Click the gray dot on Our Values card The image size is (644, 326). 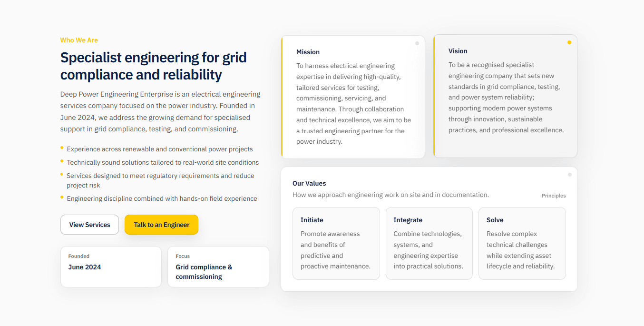(x=570, y=175)
